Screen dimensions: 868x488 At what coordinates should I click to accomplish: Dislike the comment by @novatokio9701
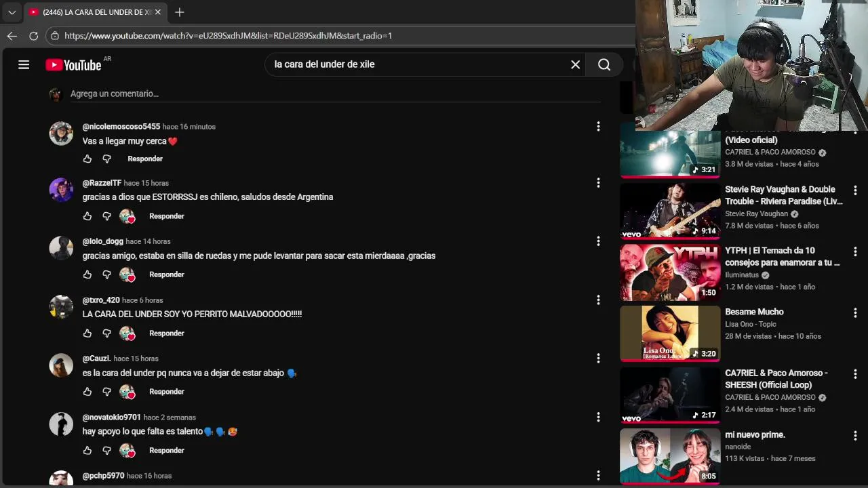click(x=106, y=450)
